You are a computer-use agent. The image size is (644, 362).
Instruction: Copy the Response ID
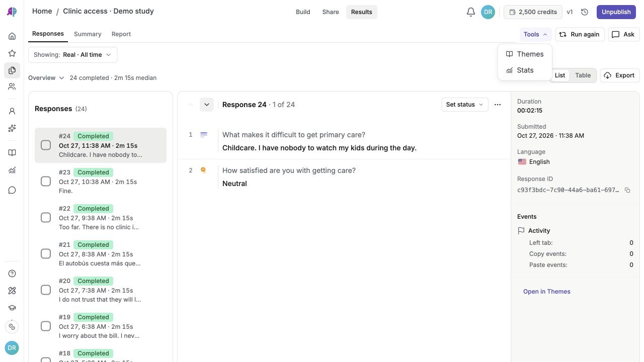pyautogui.click(x=627, y=190)
